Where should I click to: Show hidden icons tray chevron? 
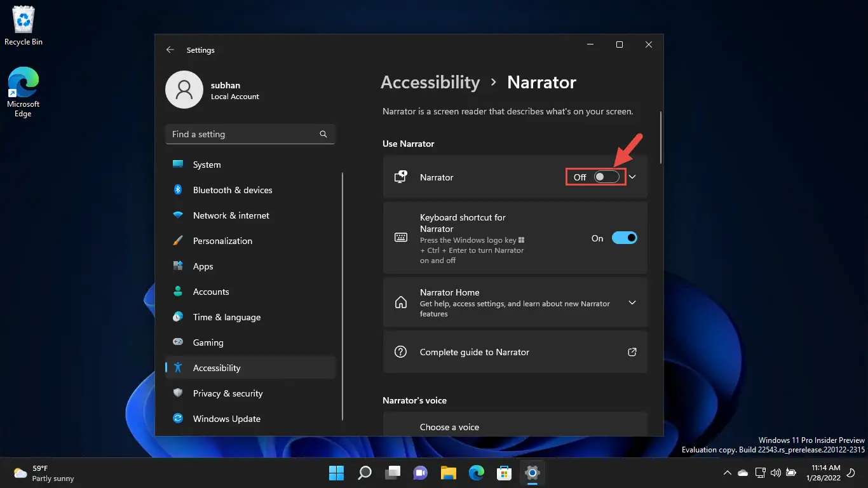point(728,473)
